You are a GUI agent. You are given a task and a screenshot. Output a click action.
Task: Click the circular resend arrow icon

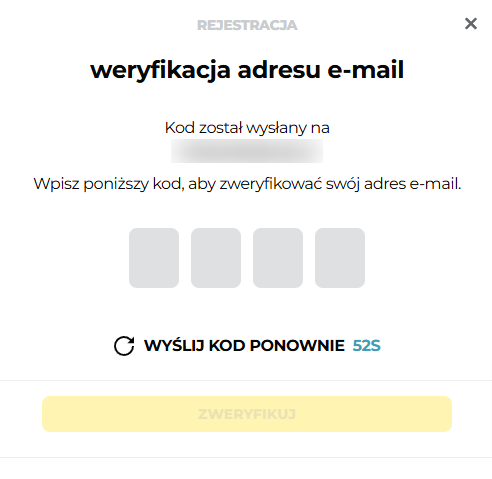tap(124, 346)
